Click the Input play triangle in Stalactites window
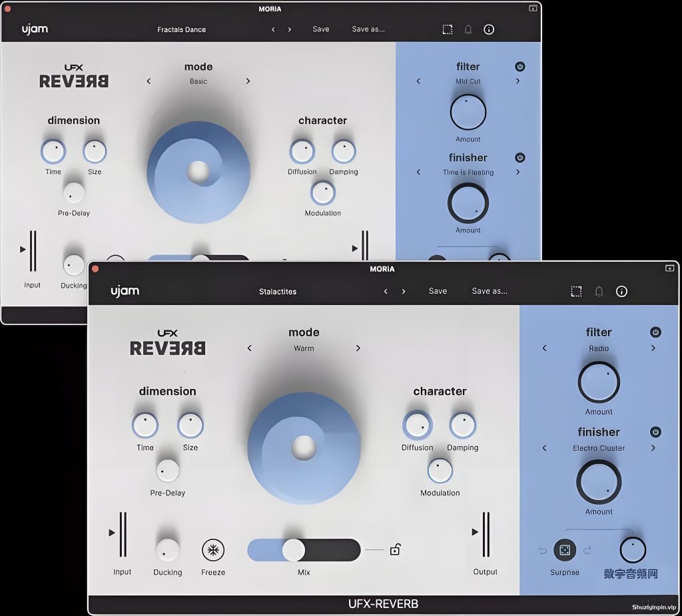 coord(112,533)
